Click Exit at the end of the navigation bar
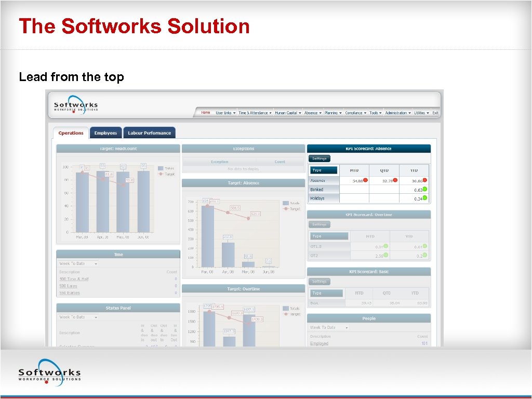The width and height of the screenshot is (532, 399). tap(435, 113)
